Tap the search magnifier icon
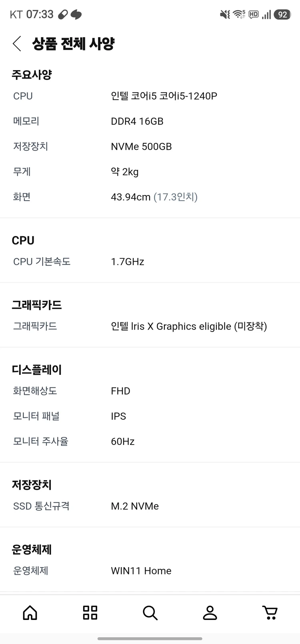The height and width of the screenshot is (644, 300). coord(150,612)
